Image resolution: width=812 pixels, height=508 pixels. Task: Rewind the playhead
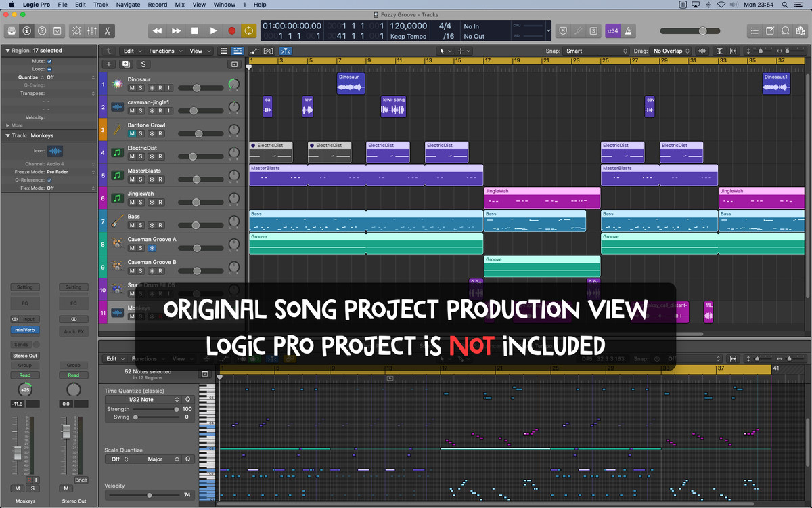pos(157,30)
